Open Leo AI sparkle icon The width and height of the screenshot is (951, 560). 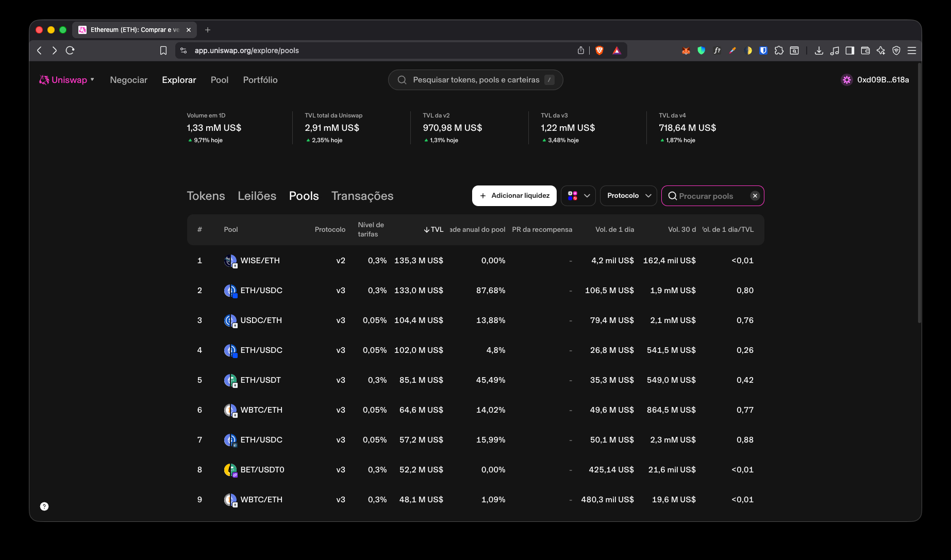tap(881, 50)
